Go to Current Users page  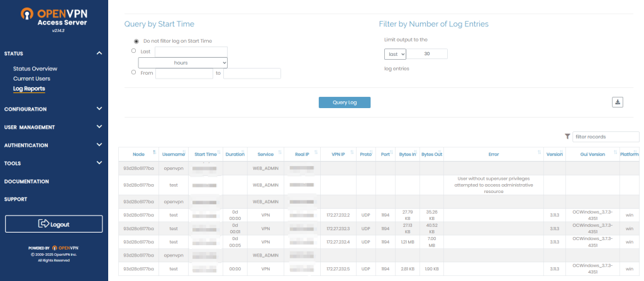click(x=31, y=79)
